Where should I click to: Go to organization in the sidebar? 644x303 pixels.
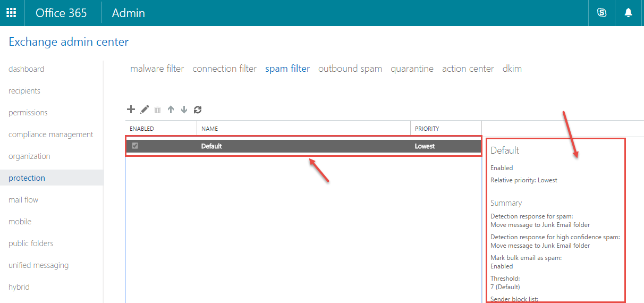(29, 156)
